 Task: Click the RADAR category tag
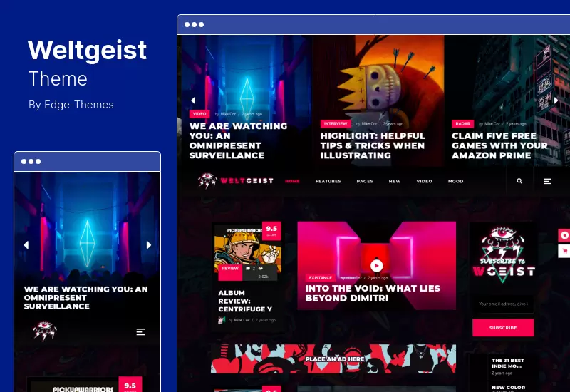462,123
